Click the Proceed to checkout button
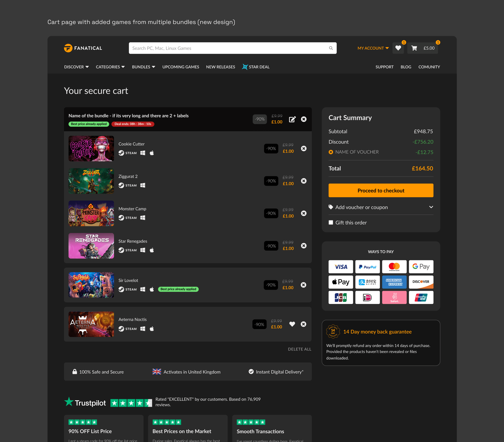504x442 pixels. click(380, 190)
